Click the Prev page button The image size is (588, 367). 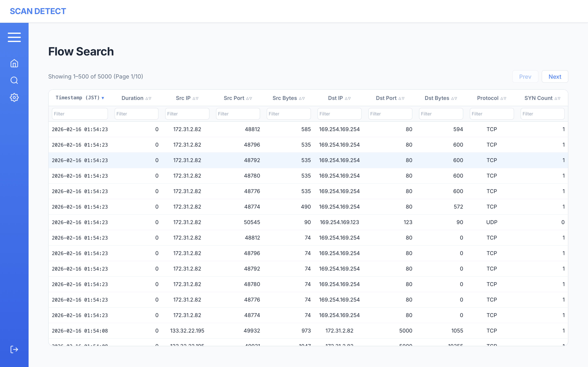[x=525, y=77]
